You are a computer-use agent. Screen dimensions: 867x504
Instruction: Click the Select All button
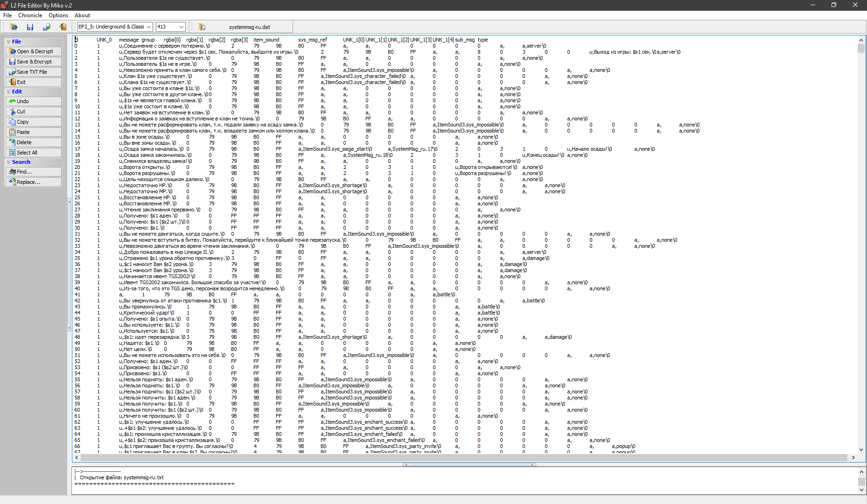coord(33,153)
